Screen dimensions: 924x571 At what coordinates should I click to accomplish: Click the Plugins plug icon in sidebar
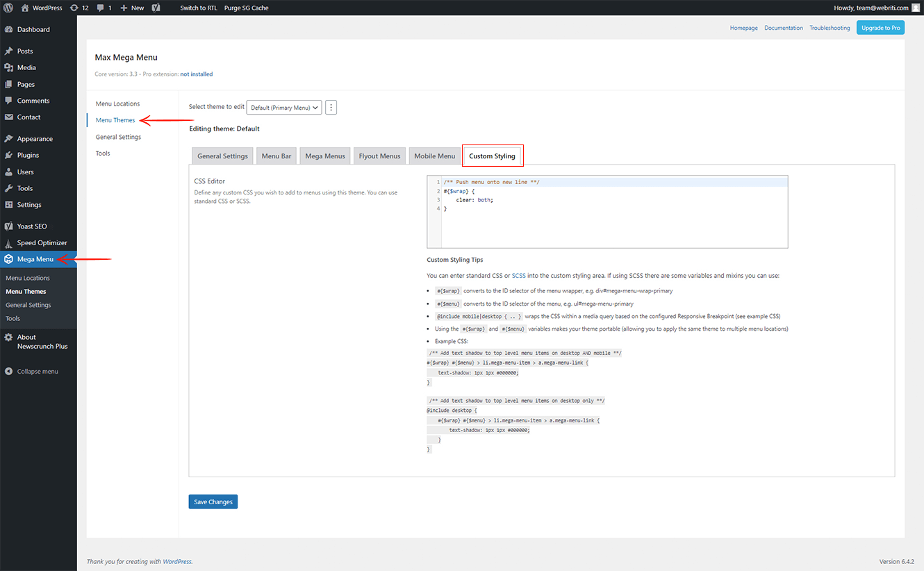tap(8, 155)
